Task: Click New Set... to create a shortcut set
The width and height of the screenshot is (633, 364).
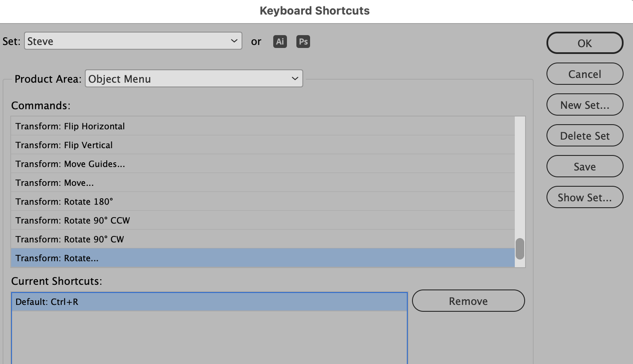Action: point(585,104)
